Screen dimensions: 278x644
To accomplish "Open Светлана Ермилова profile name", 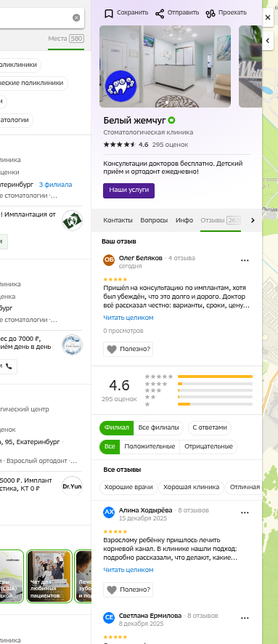I will pyautogui.click(x=150, y=616).
